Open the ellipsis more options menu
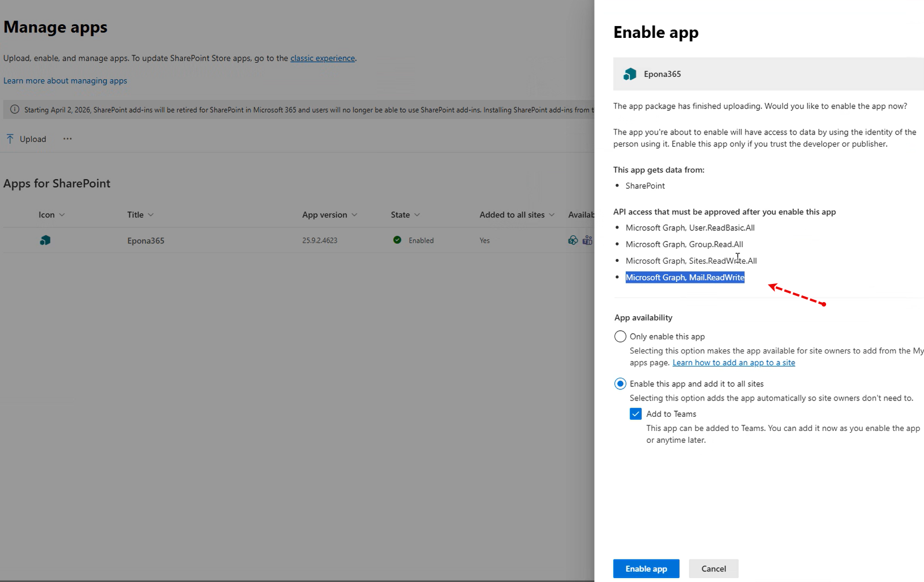The height and width of the screenshot is (582, 924). point(67,139)
